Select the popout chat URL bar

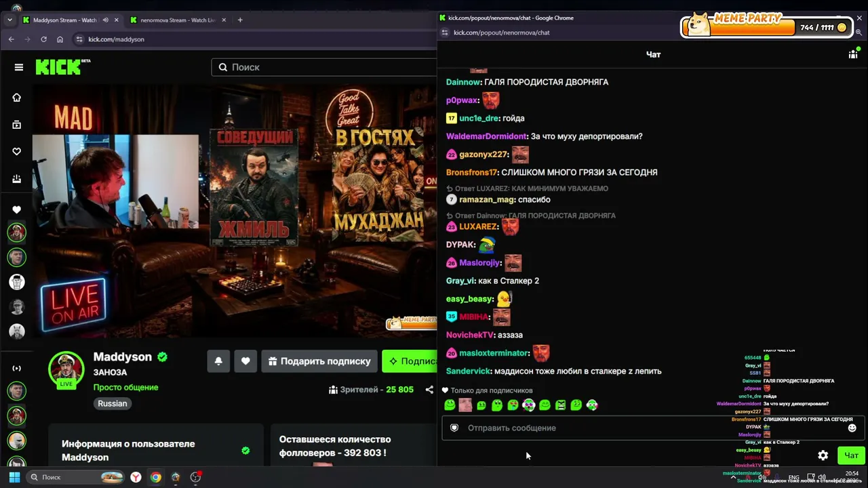coord(501,33)
